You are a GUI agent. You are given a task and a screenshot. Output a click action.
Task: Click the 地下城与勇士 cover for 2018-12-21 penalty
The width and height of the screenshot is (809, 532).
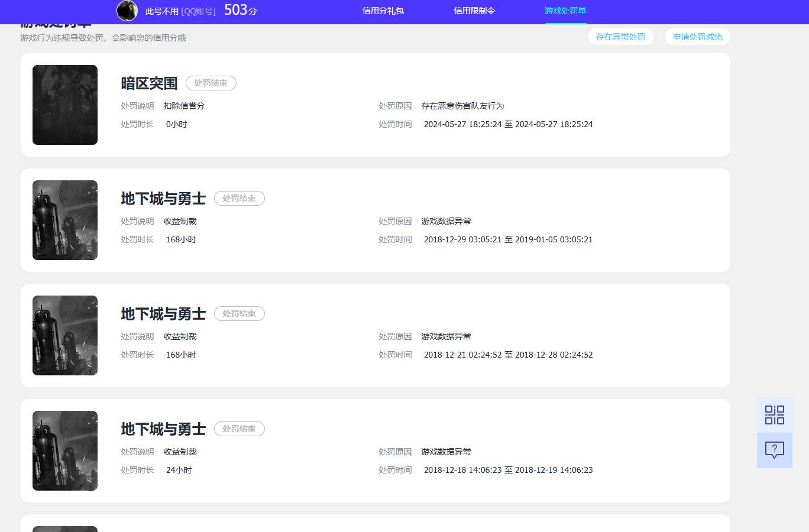click(x=65, y=335)
